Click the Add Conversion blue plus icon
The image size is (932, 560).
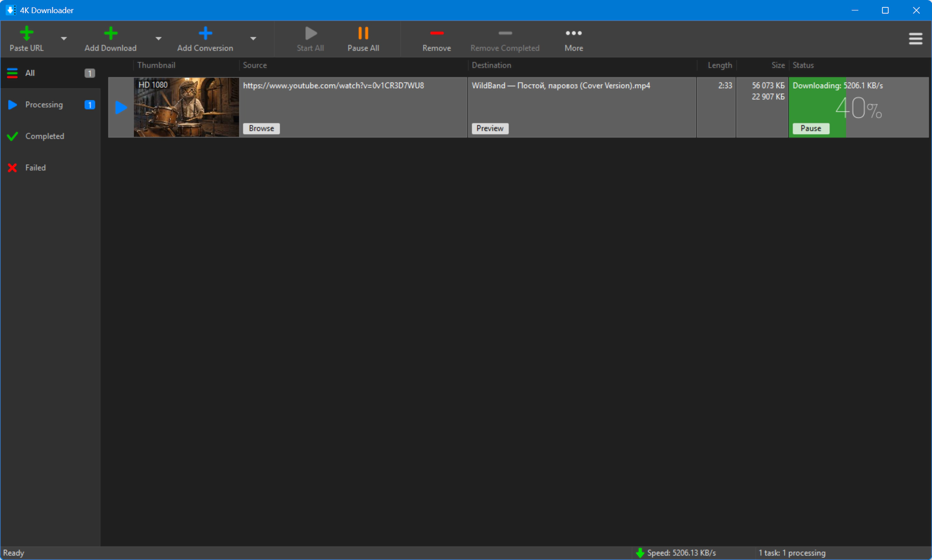205,33
